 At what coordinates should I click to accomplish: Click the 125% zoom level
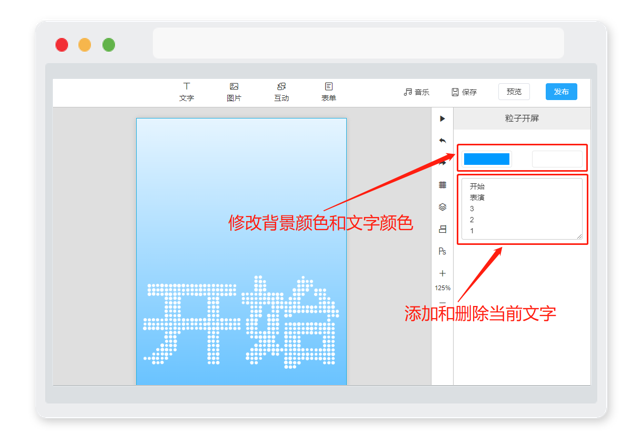point(442,288)
